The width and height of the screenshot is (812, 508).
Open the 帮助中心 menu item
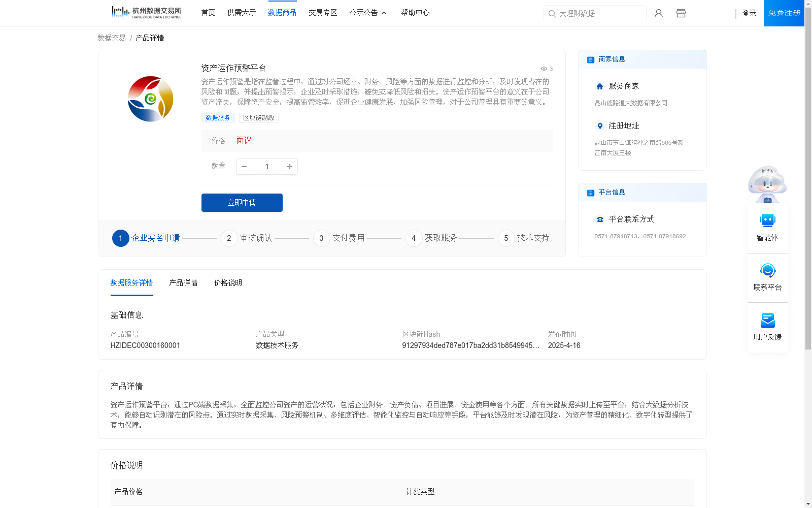coord(415,13)
